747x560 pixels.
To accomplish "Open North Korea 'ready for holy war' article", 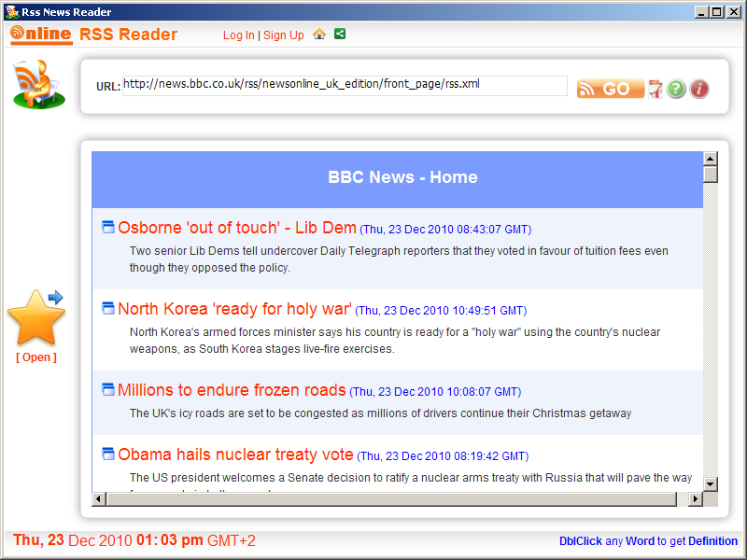I will [235, 309].
